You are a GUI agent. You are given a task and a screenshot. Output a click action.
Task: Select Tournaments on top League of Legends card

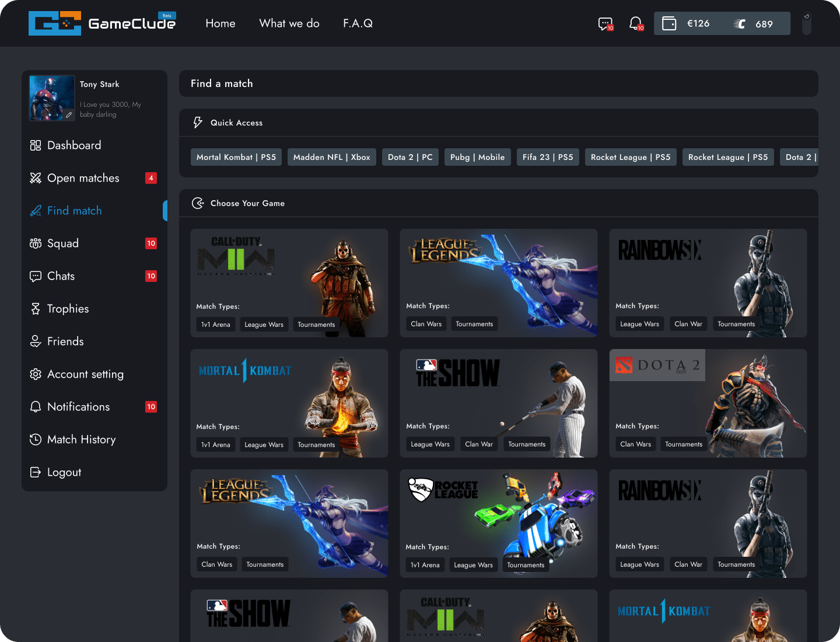[474, 324]
